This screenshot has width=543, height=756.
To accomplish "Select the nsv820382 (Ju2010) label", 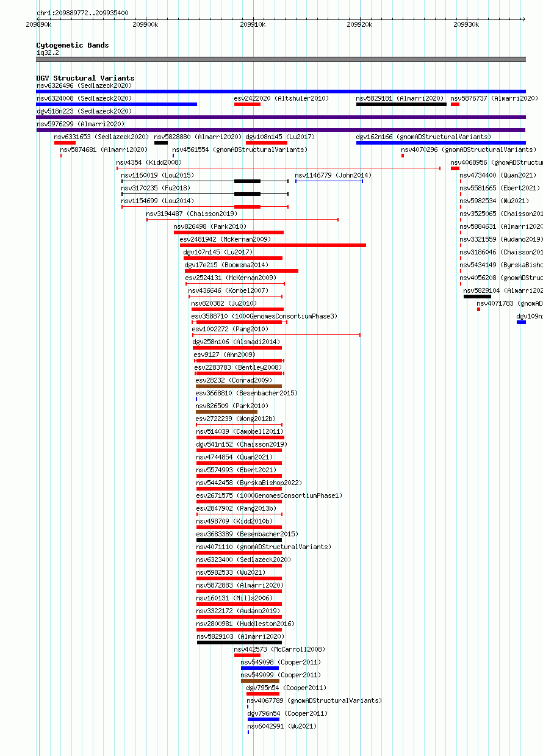I will [224, 303].
